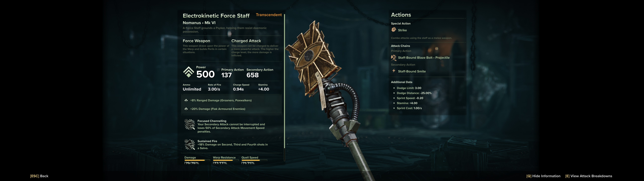This screenshot has height=181, width=644.
Task: Click the Strike special action fist icon
Action: coord(394,30)
